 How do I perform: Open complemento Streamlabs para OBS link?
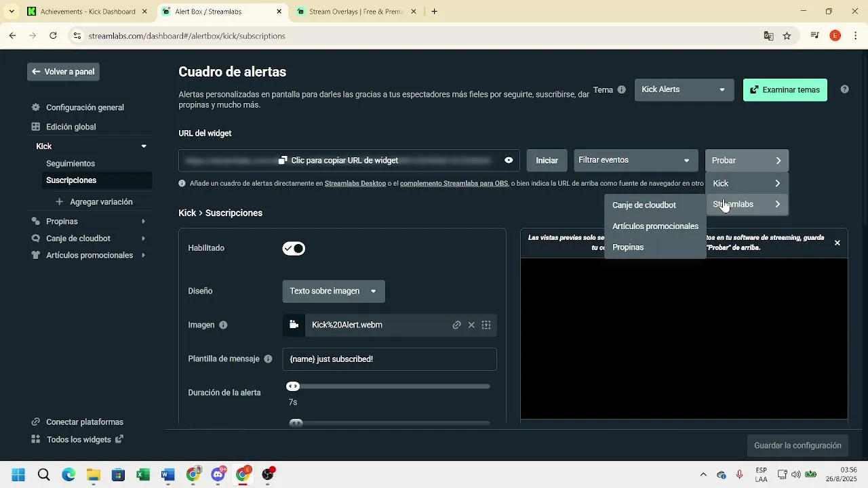click(454, 184)
